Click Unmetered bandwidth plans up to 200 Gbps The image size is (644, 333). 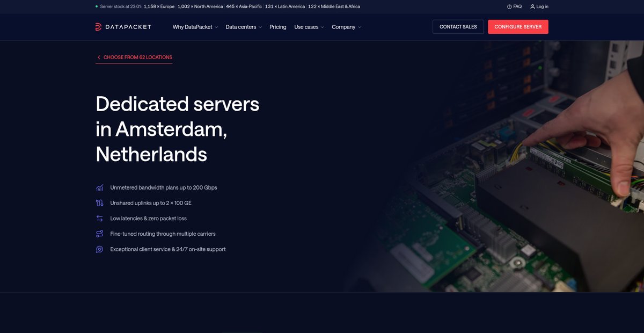(x=164, y=187)
